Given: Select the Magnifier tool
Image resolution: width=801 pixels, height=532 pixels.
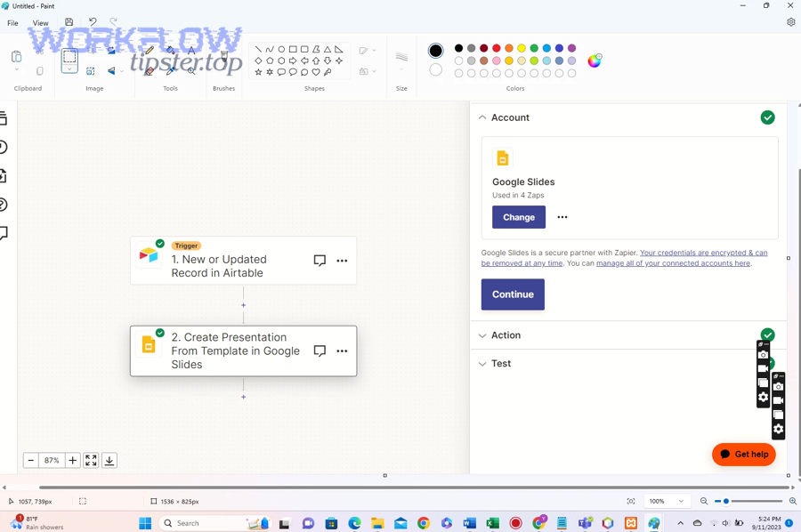Looking at the screenshot, I should pyautogui.click(x=191, y=71).
